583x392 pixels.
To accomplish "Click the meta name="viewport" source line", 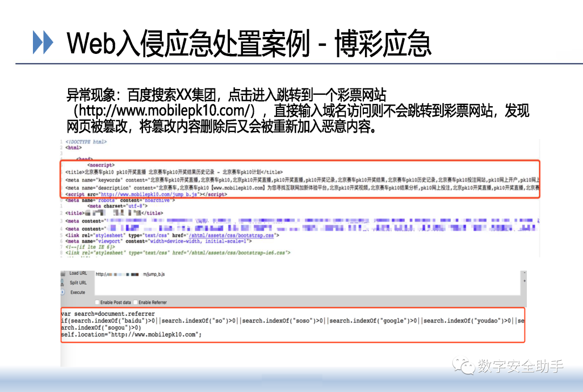I will pyautogui.click(x=158, y=241).
